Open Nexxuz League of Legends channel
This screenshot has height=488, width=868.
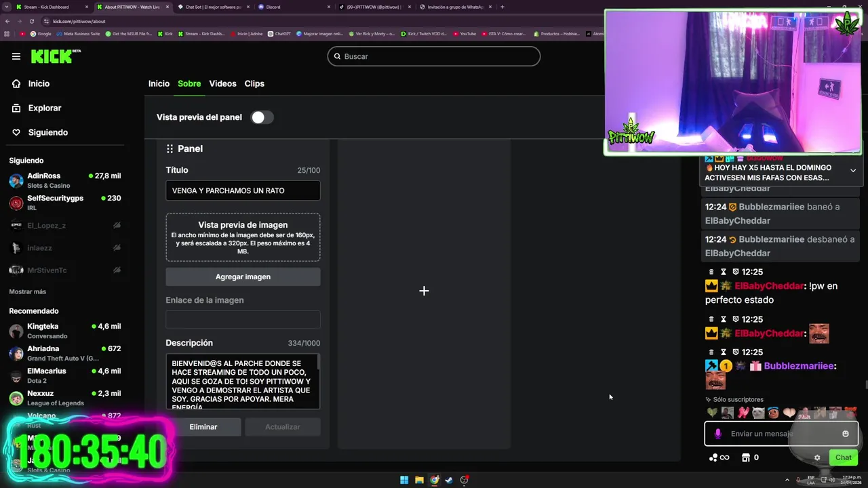(65, 398)
